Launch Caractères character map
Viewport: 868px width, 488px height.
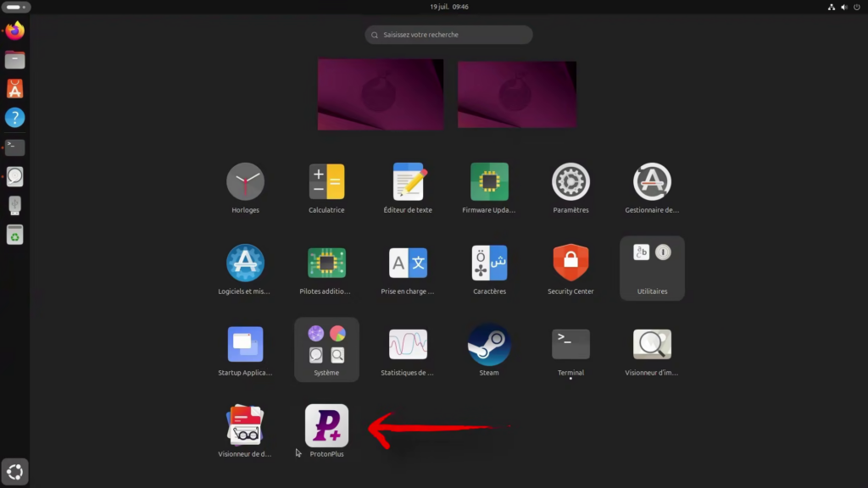489,263
